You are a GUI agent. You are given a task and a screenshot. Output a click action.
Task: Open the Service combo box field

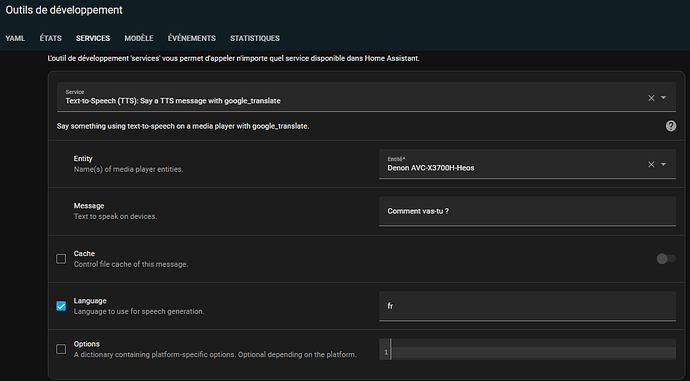pos(366,97)
